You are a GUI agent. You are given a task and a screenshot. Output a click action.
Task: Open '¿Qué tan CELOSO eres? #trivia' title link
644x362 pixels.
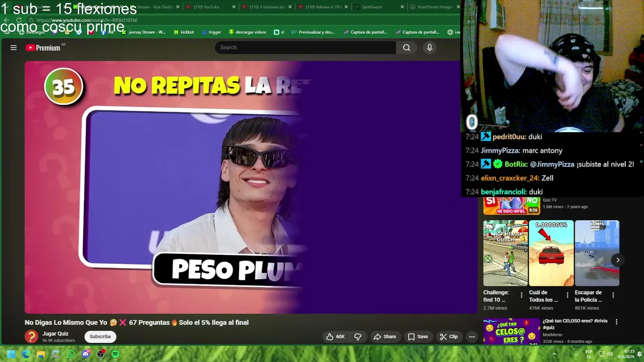(x=575, y=324)
